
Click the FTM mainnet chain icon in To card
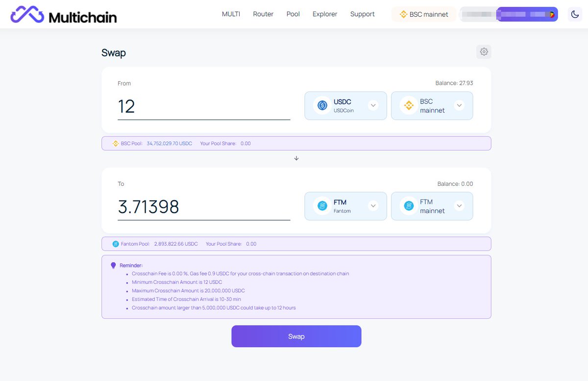click(x=408, y=206)
